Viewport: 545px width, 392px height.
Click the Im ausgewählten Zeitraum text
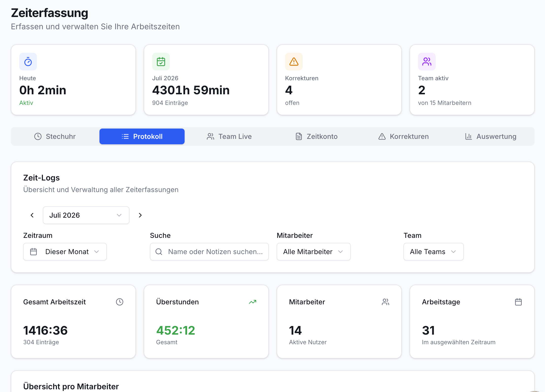459,342
